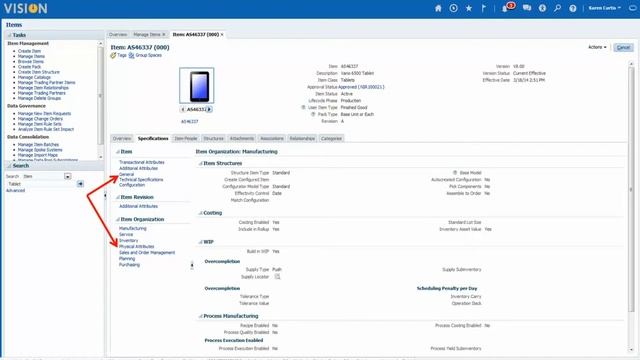Close the Item AS46337 (000) tab
The height and width of the screenshot is (360, 640).
pyautogui.click(x=222, y=35)
